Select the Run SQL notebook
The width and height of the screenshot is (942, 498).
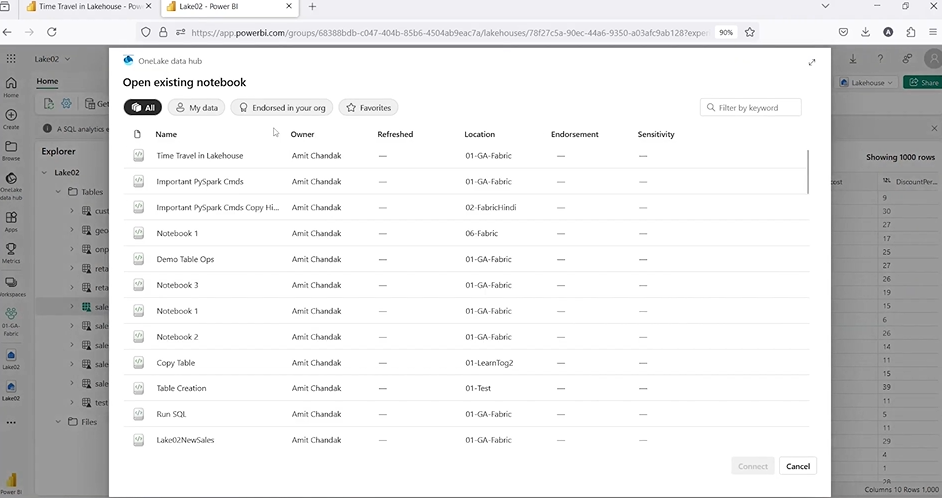466,414
